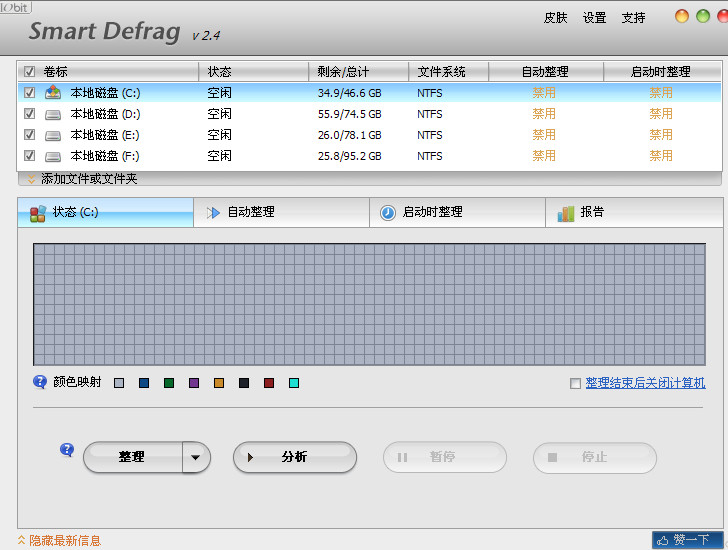Toggle the select-all checkbox in 卷标 header
The height and width of the screenshot is (550, 728).
coord(29,71)
